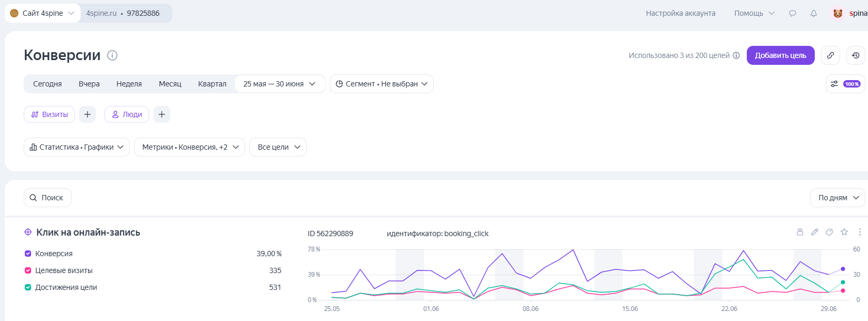Open the Настройка аккаунта link
Screen dimensions: 868x321
(681, 13)
